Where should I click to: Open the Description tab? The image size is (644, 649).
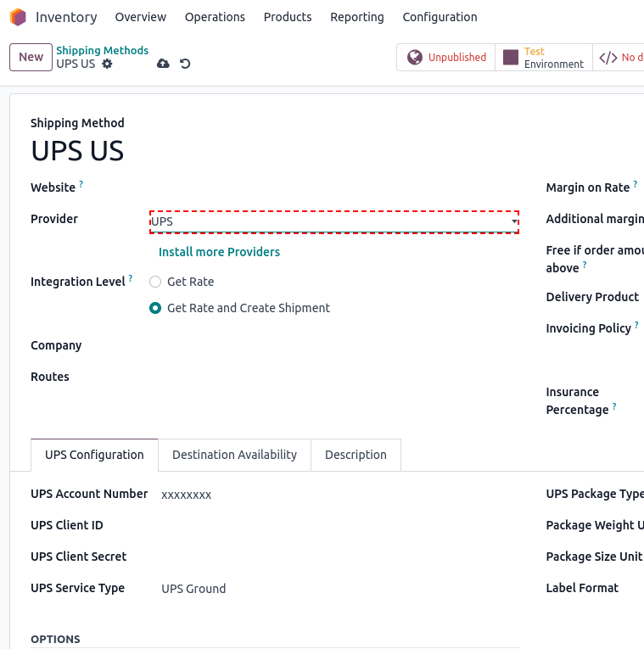356,455
